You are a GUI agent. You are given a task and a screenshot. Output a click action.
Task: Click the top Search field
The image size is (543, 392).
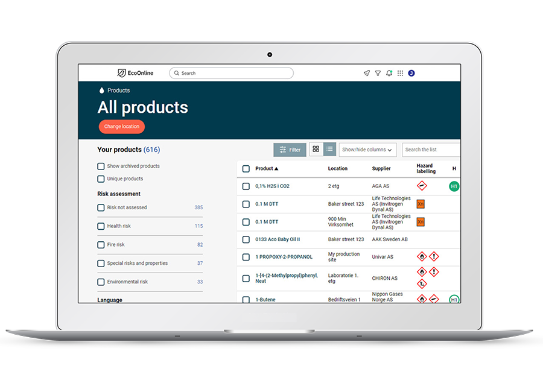(x=231, y=73)
